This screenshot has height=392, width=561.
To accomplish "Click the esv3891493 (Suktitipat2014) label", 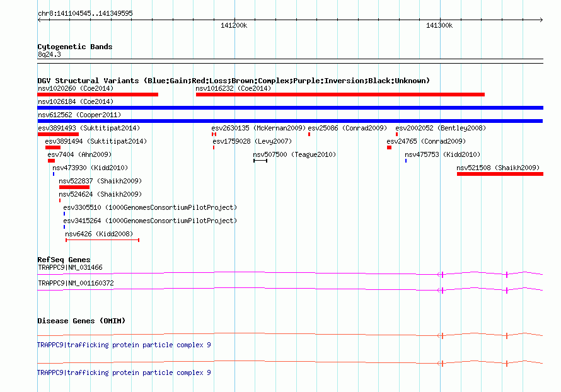I will [89, 128].
